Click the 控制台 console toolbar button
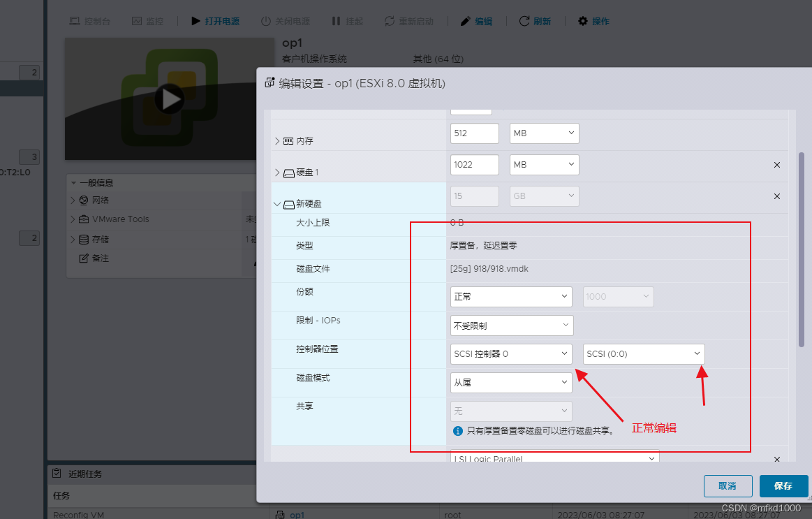812x519 pixels. [89, 21]
